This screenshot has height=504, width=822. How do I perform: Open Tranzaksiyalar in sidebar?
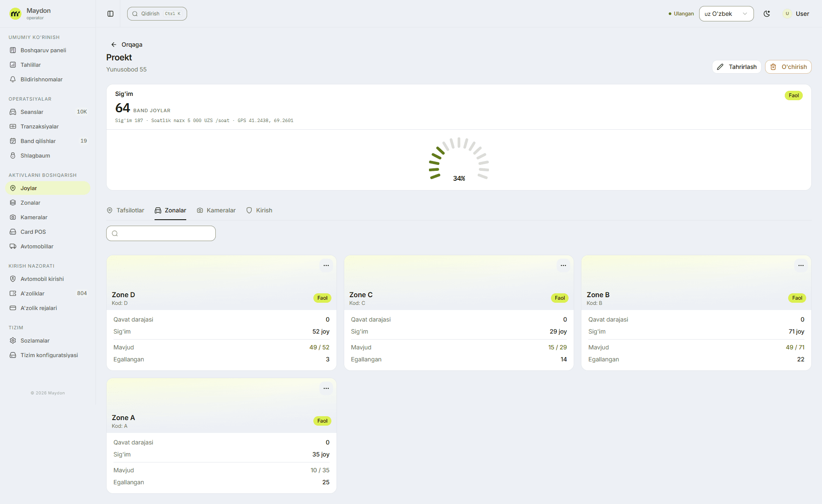point(48,126)
